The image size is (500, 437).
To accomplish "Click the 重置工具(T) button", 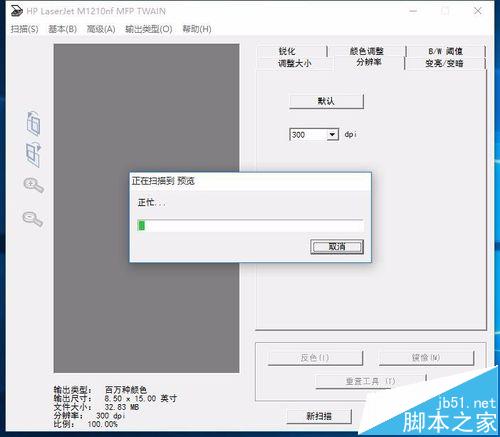I will click(370, 381).
